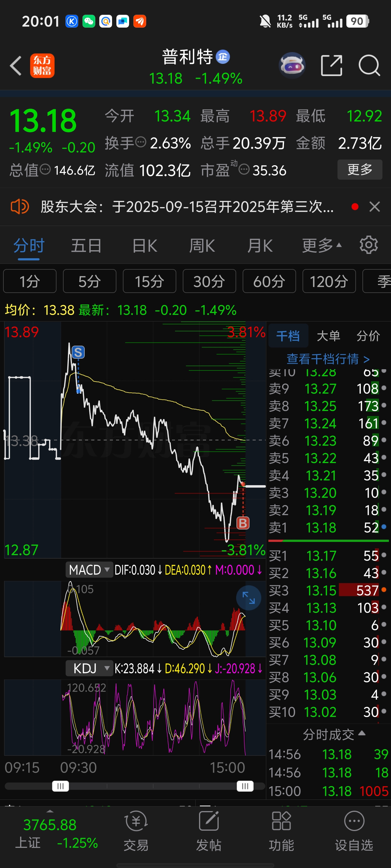
Task: Tap the back arrow icon
Action: point(16,65)
